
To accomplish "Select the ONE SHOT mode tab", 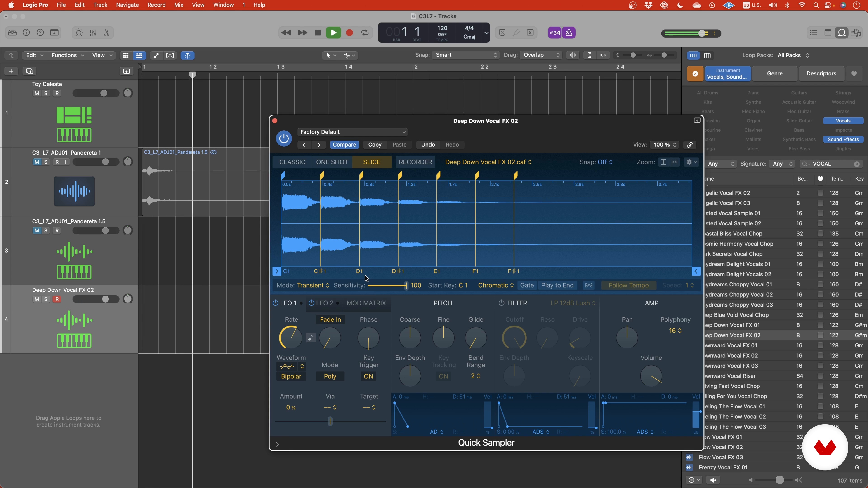I will click(332, 162).
